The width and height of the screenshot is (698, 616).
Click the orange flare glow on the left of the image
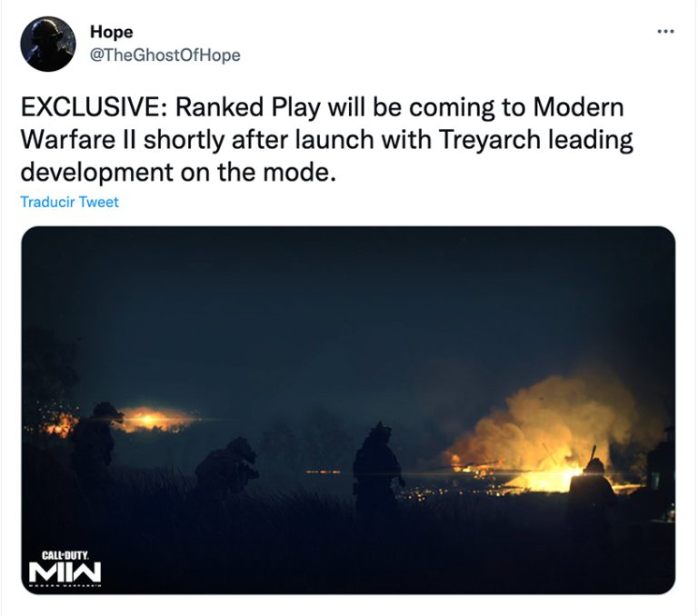[149, 420]
